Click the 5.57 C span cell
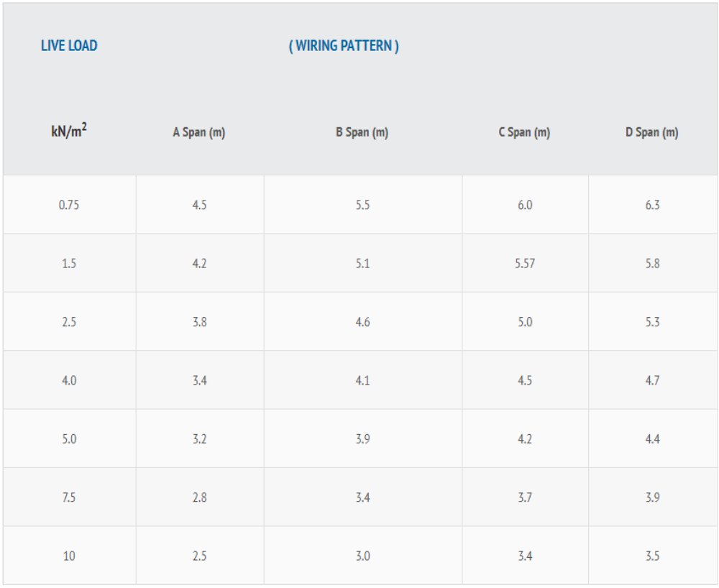 [x=525, y=264]
